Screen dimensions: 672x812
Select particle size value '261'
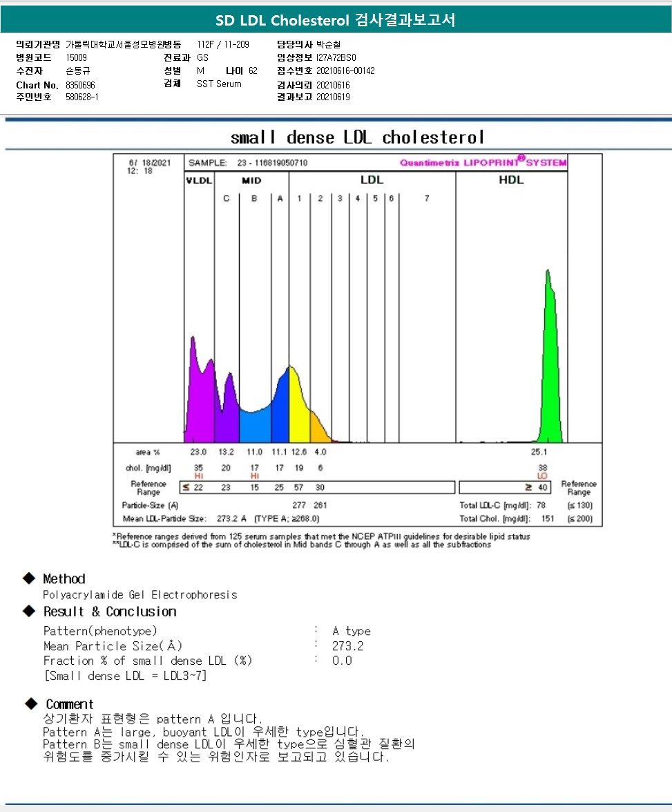320,505
